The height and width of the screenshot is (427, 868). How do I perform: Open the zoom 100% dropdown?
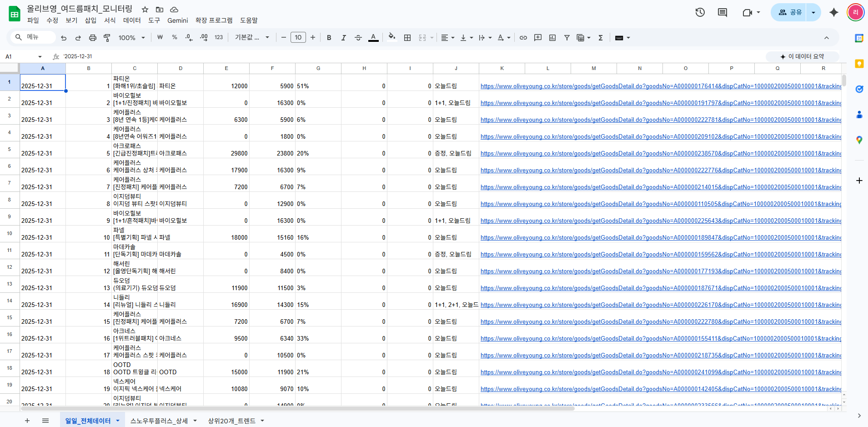click(x=131, y=38)
